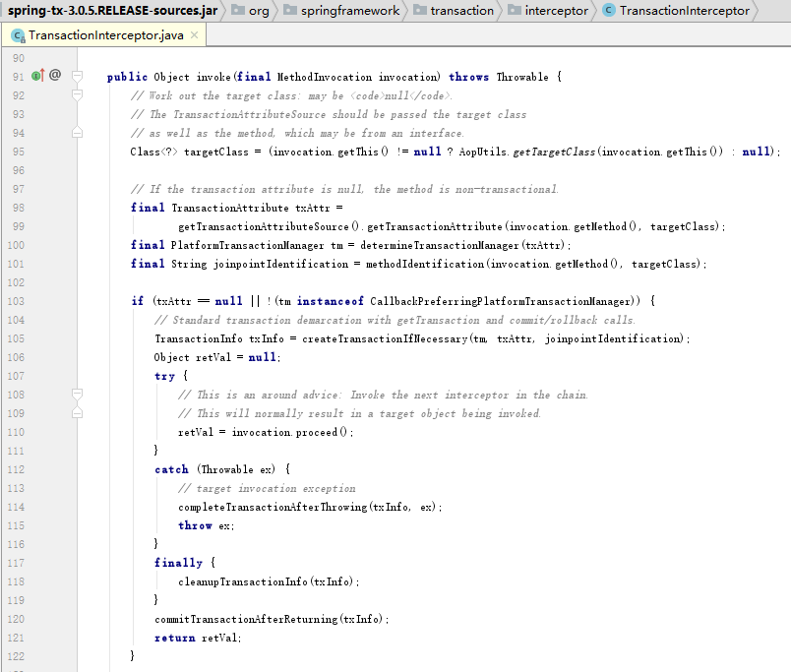Collapse the comment block fold at line 92
Image resolution: width=791 pixels, height=672 pixels.
[77, 94]
